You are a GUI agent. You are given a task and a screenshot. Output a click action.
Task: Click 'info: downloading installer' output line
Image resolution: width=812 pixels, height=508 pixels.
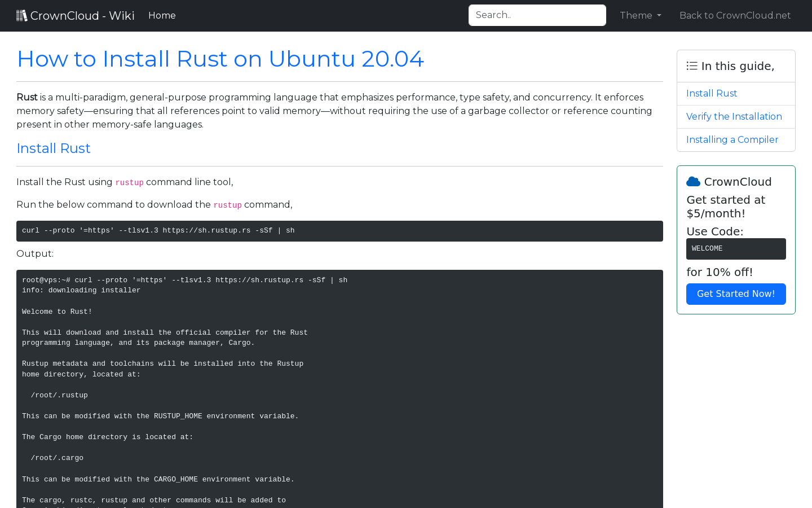pyautogui.click(x=81, y=291)
